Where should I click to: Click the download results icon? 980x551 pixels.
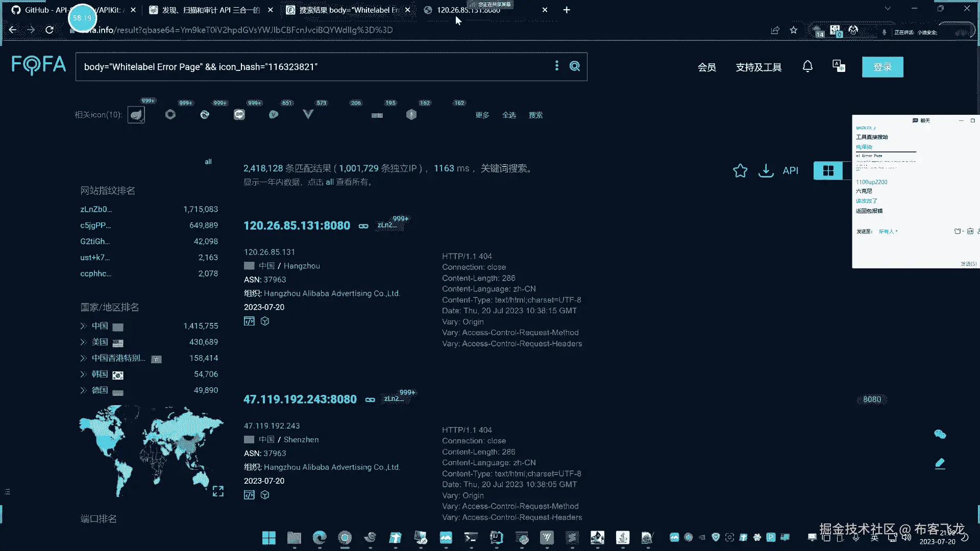pyautogui.click(x=766, y=170)
